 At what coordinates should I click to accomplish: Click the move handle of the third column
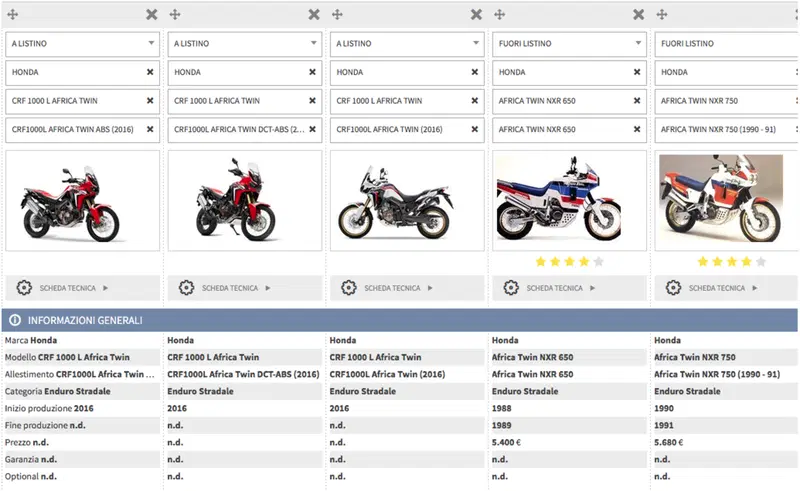[337, 14]
